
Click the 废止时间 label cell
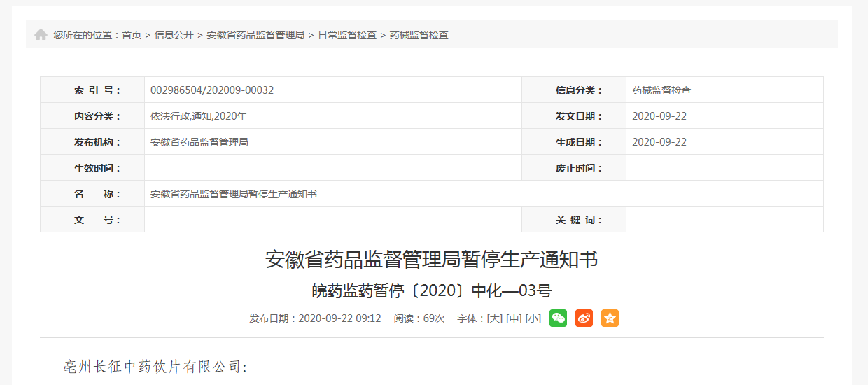[574, 168]
